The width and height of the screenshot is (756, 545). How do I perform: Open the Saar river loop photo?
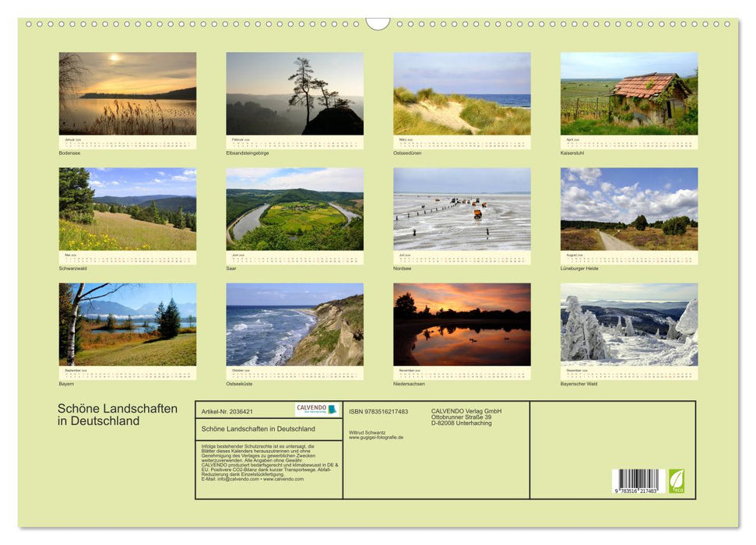coord(294,209)
